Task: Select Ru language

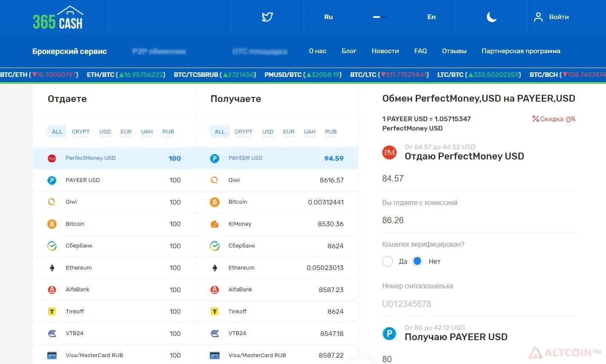Action: [329, 17]
